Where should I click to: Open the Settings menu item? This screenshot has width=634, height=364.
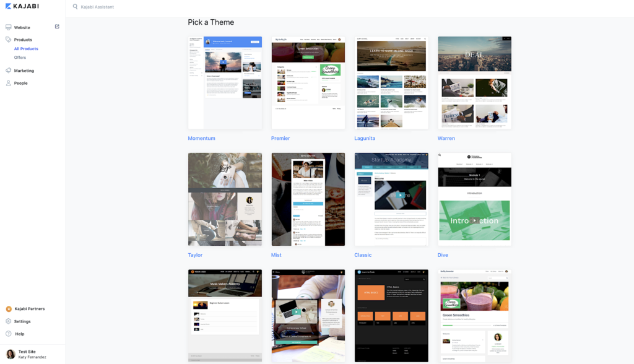[22, 321]
